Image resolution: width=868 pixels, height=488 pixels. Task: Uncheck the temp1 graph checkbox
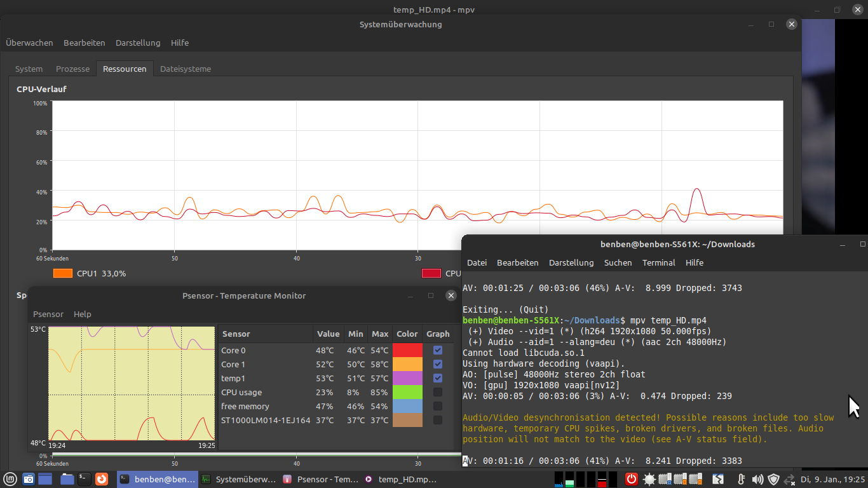tap(438, 378)
